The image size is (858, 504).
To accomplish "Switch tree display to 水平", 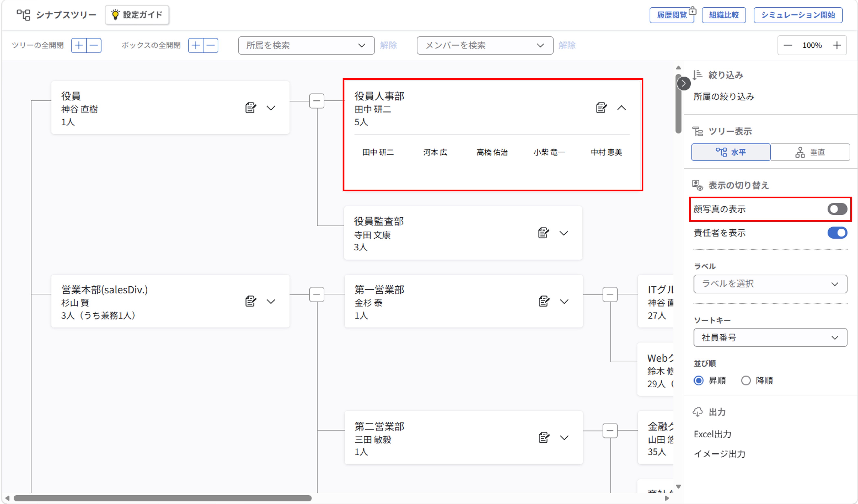I will (x=731, y=152).
